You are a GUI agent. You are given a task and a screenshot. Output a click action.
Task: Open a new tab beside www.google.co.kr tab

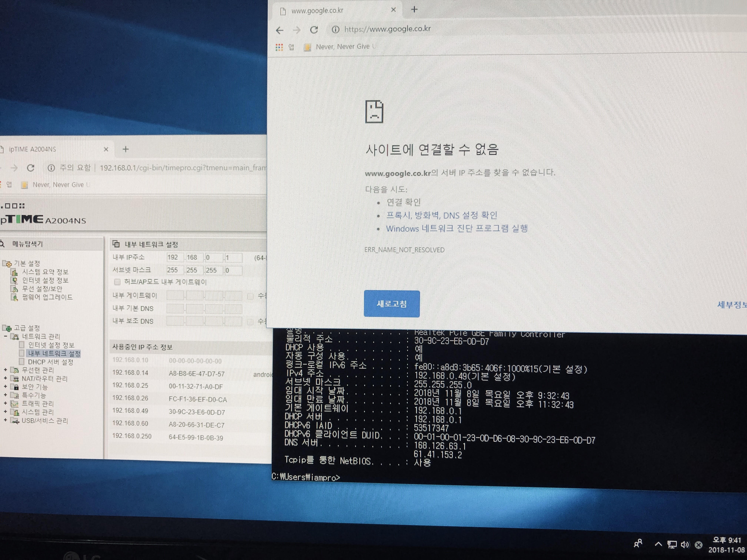[414, 9]
